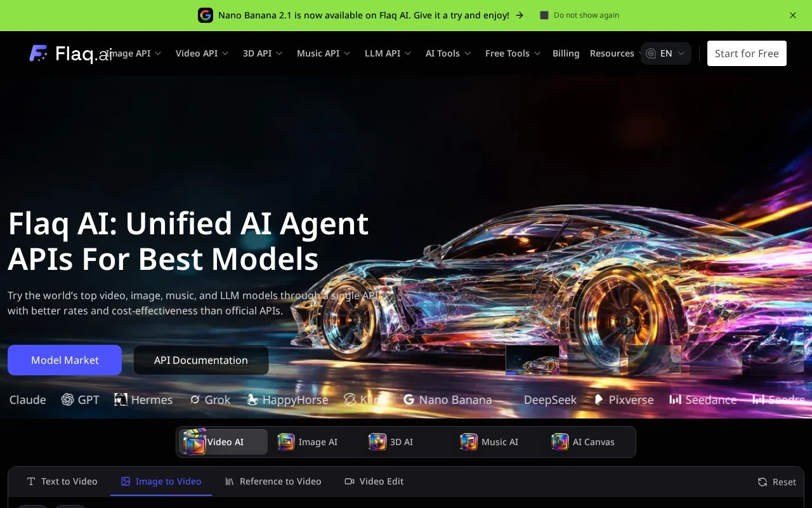Click the Reset button
Screen dimensions: 812x508
(776, 482)
